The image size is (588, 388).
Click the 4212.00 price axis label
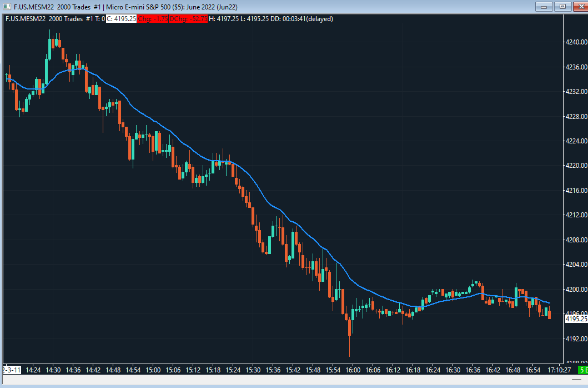(x=576, y=215)
